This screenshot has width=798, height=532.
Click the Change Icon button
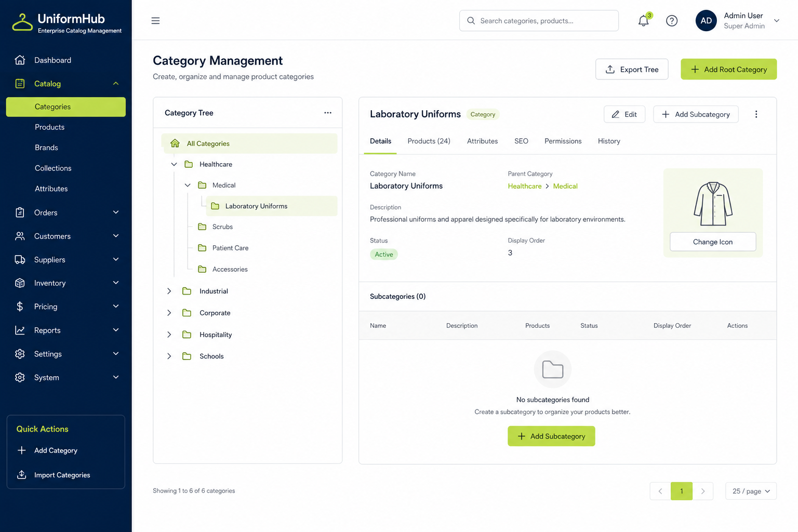713,242
